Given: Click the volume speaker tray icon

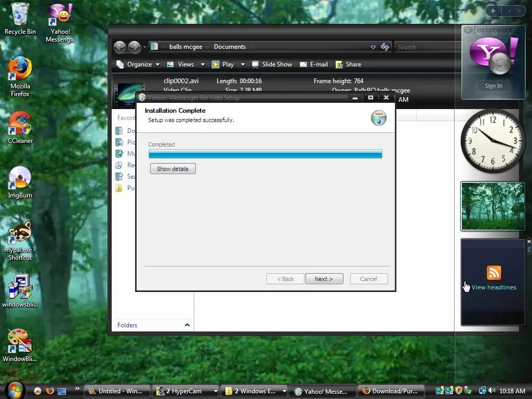Looking at the screenshot, I should pyautogui.click(x=491, y=391).
